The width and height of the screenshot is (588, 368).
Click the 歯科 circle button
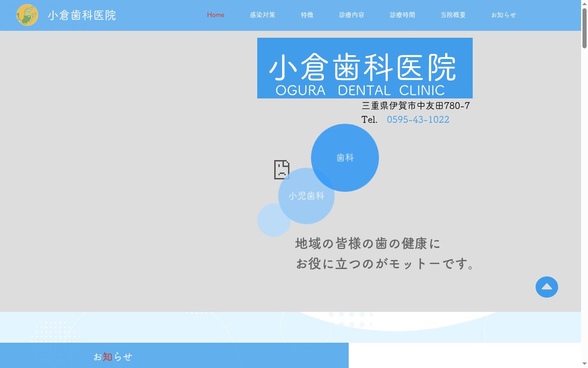coord(345,158)
